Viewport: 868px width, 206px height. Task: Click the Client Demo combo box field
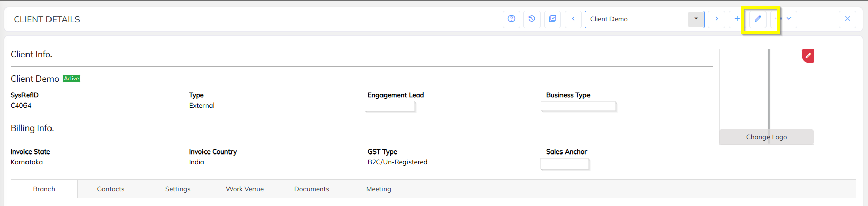click(x=636, y=19)
